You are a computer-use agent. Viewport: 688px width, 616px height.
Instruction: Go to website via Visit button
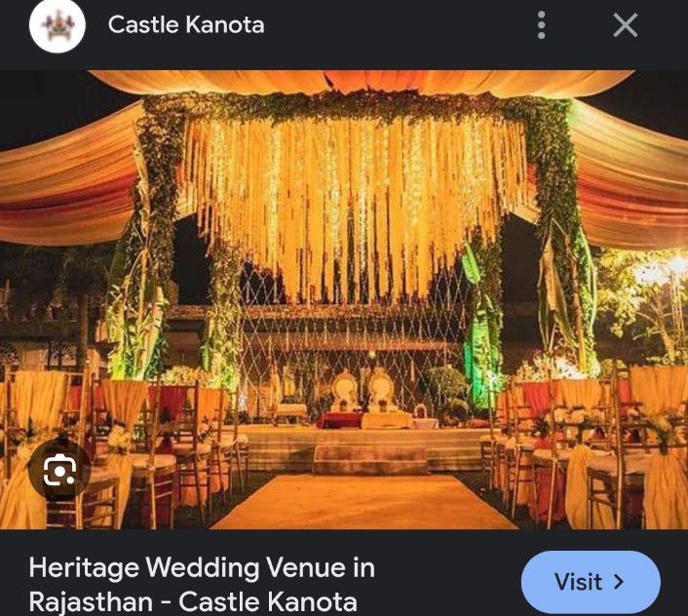pyautogui.click(x=591, y=582)
